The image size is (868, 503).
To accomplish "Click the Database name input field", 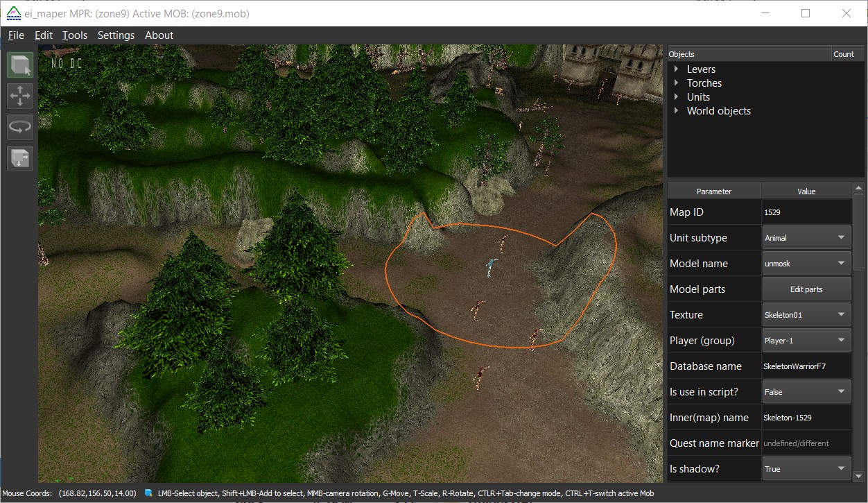I will 806,366.
